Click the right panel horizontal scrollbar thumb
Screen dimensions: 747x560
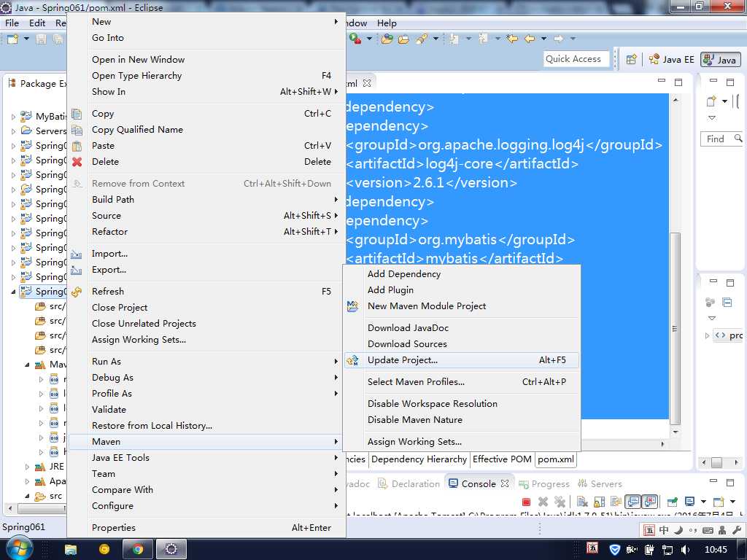tap(716, 462)
